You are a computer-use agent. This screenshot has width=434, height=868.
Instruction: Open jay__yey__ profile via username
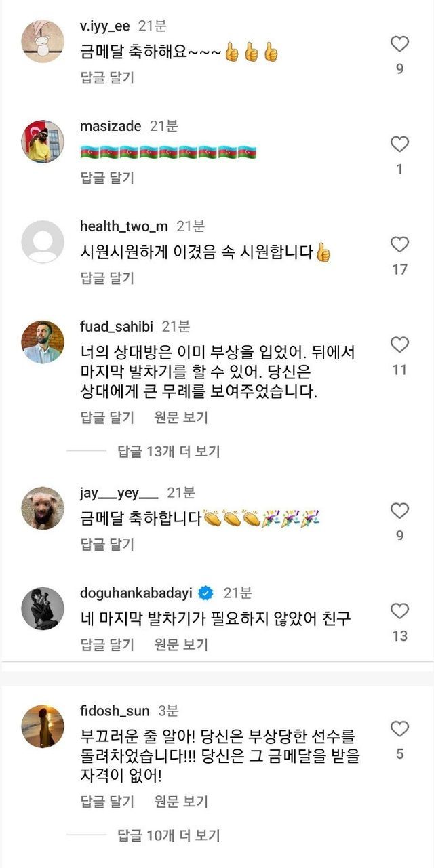(x=119, y=493)
